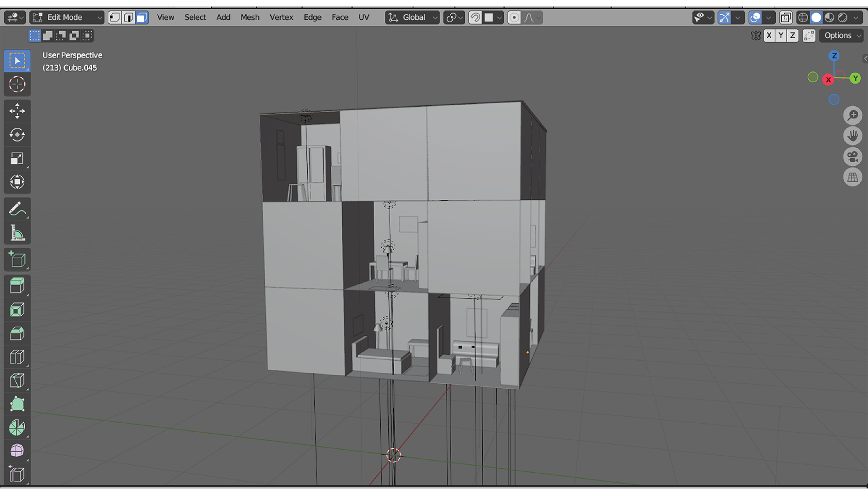Choose the Loop Cut tool
The image size is (868, 495).
pos(17,357)
